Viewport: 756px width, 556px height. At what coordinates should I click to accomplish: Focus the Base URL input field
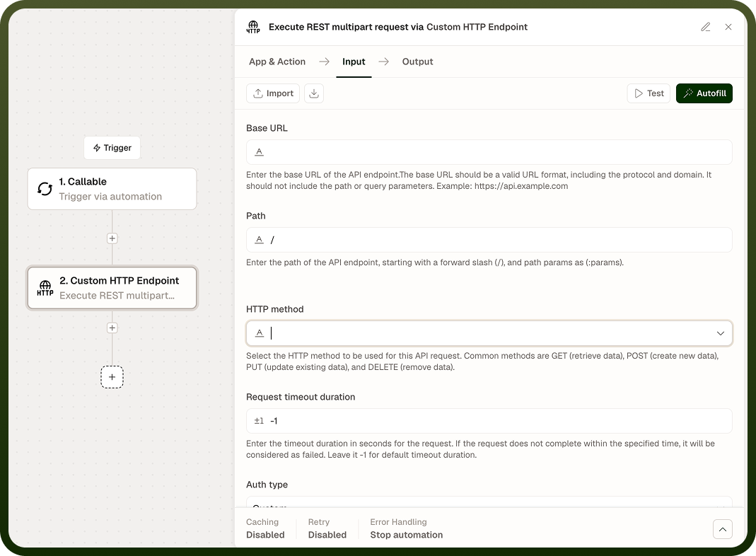point(489,152)
